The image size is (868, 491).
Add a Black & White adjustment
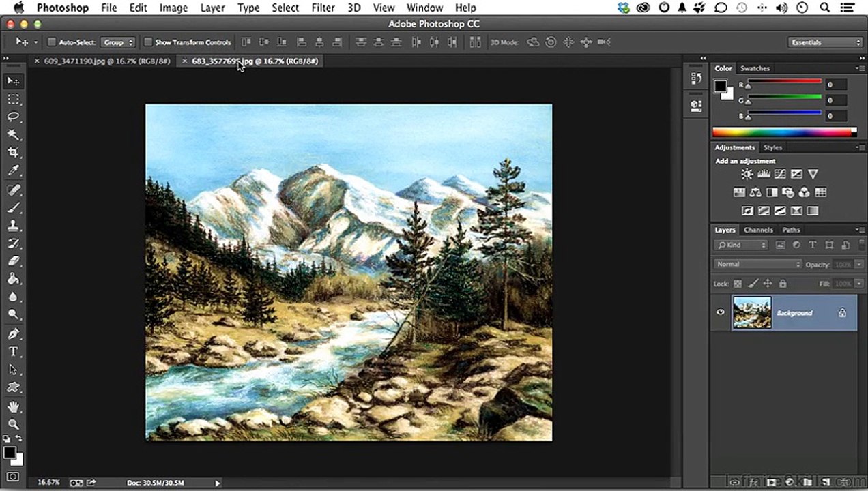(772, 193)
